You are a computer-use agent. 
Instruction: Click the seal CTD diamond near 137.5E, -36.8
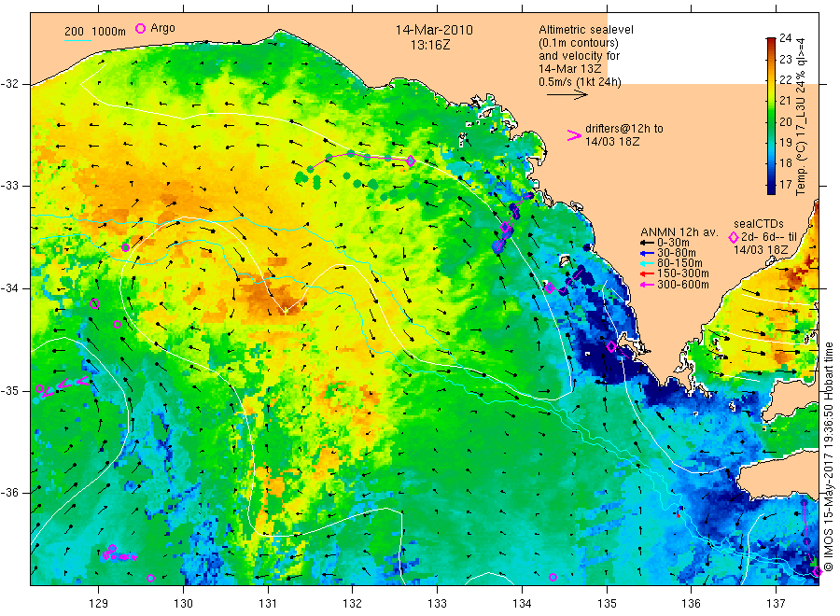pyautogui.click(x=817, y=572)
